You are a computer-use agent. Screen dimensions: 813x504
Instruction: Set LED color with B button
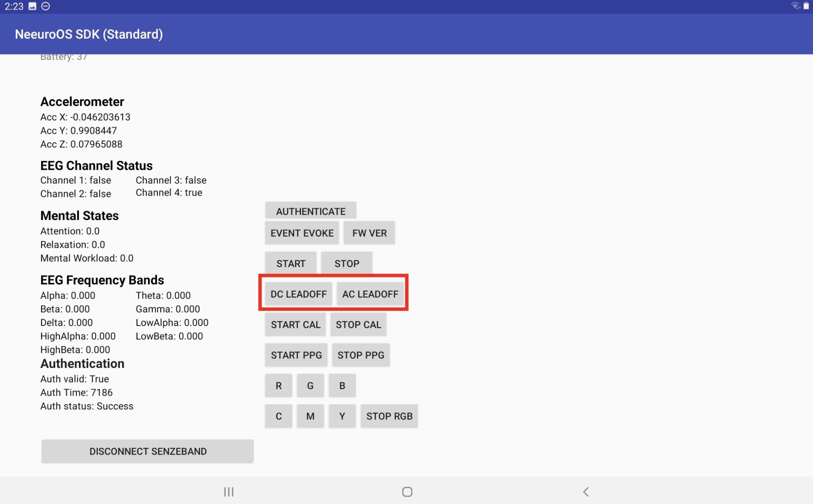tap(342, 385)
